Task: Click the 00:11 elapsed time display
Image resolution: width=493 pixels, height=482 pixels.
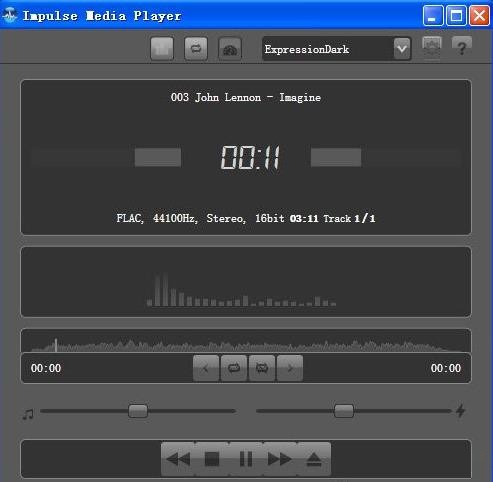Action: click(250, 157)
